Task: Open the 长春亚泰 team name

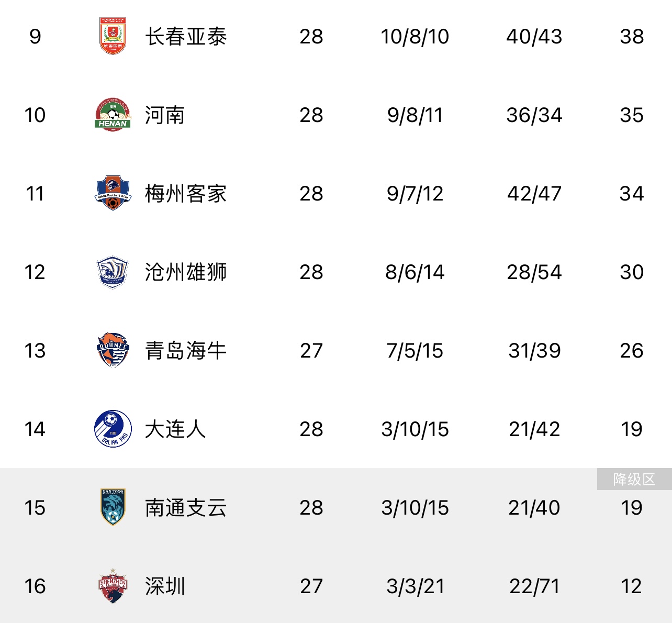Action: click(x=186, y=37)
